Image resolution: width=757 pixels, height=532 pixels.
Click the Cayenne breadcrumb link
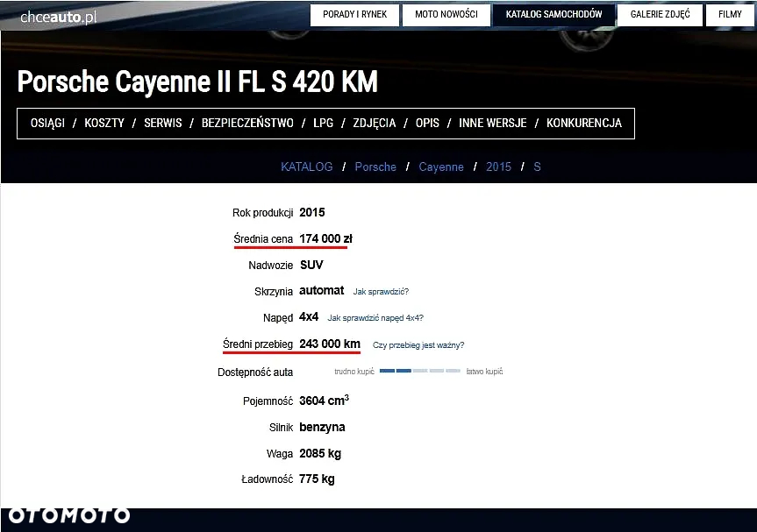pos(440,167)
